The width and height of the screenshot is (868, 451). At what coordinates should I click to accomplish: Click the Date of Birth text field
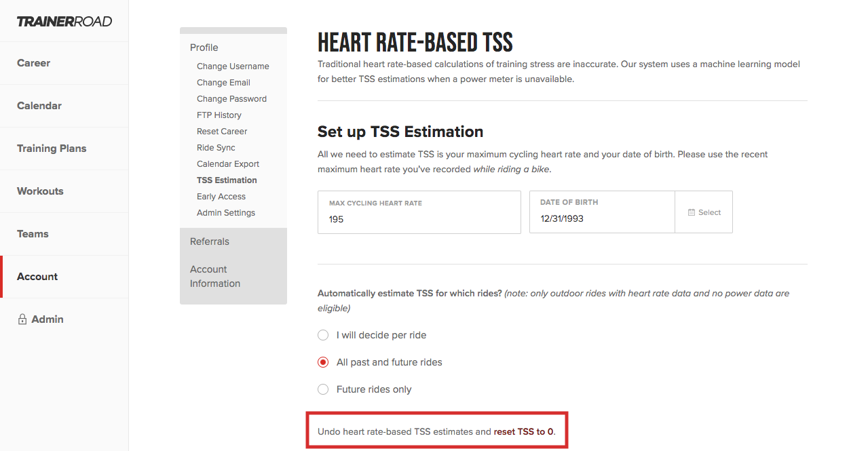[x=602, y=212]
